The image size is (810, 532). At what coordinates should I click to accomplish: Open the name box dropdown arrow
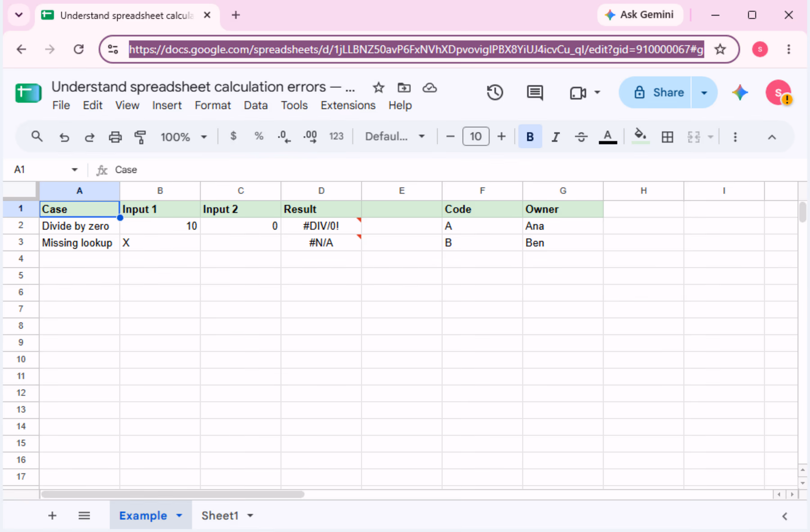tap(75, 170)
